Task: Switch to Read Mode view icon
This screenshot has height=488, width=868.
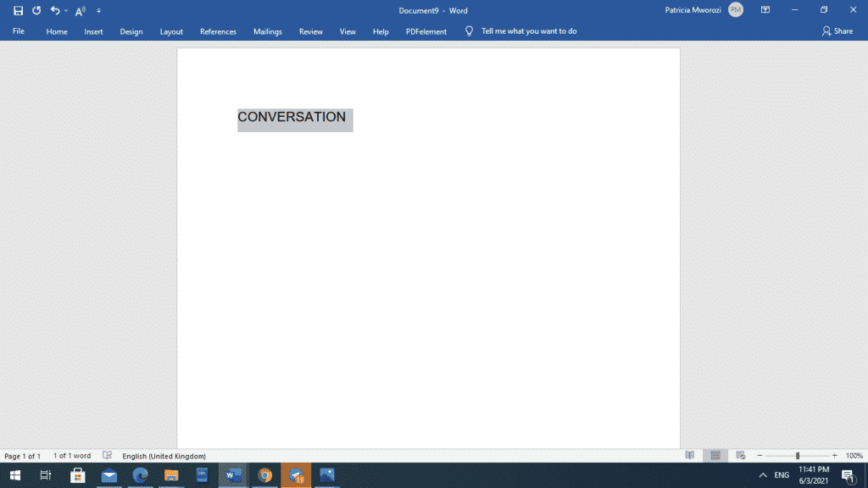Action: tap(691, 455)
